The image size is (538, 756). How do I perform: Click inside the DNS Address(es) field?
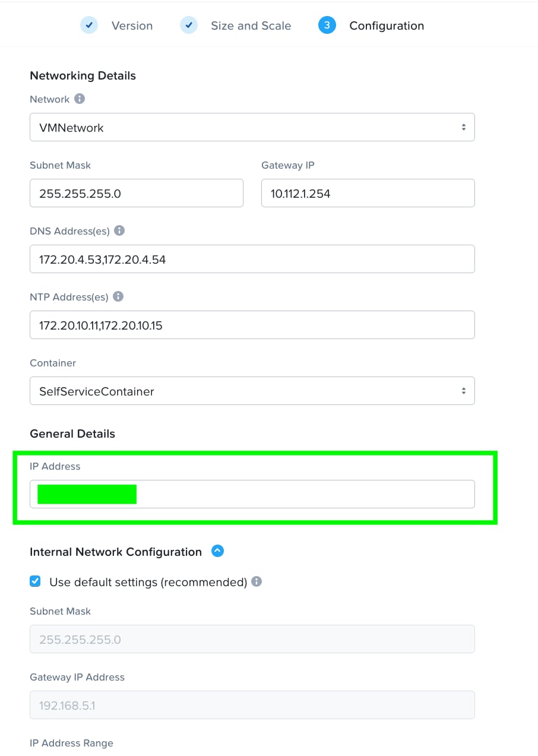point(252,259)
